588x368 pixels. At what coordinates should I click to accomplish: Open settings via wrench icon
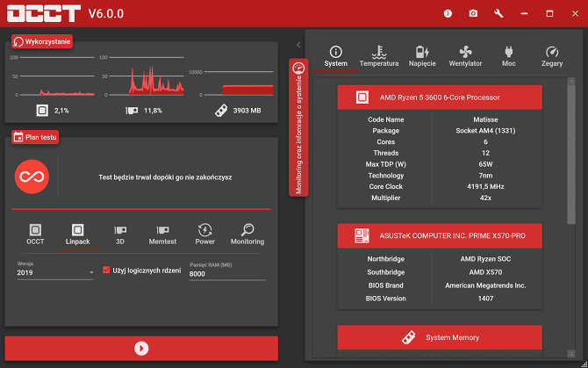(x=498, y=14)
